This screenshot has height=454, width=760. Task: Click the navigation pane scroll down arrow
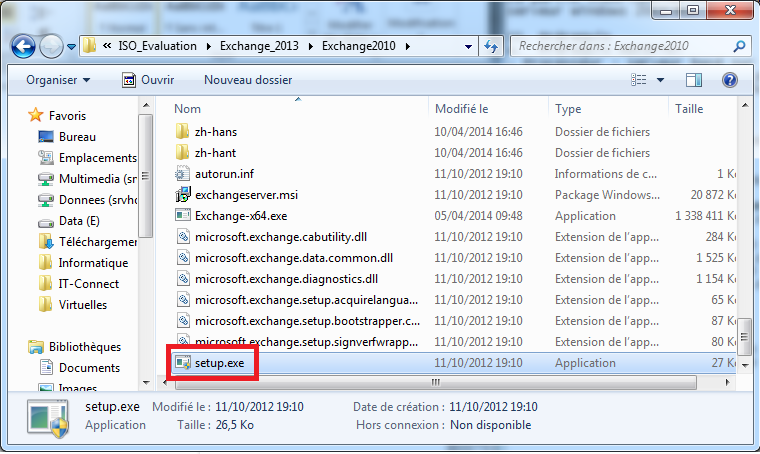point(146,383)
